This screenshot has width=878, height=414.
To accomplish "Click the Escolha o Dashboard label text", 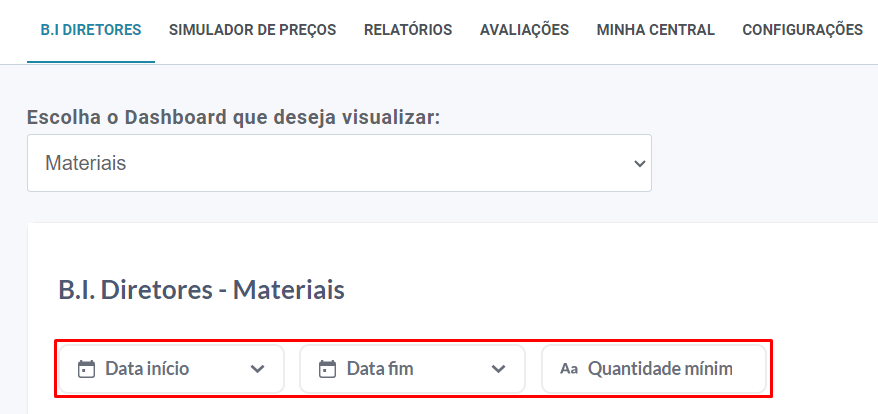I will pyautogui.click(x=233, y=118).
